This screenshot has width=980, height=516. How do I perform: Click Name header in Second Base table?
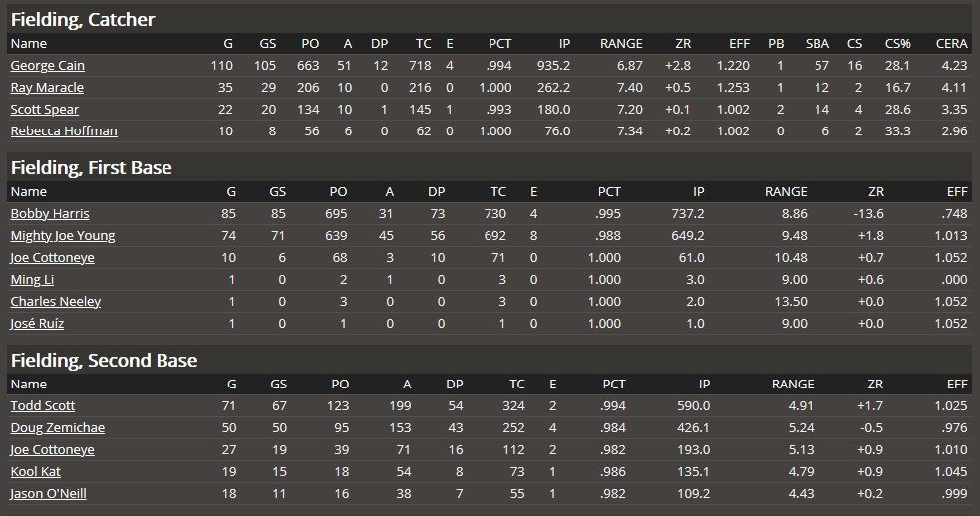(28, 385)
